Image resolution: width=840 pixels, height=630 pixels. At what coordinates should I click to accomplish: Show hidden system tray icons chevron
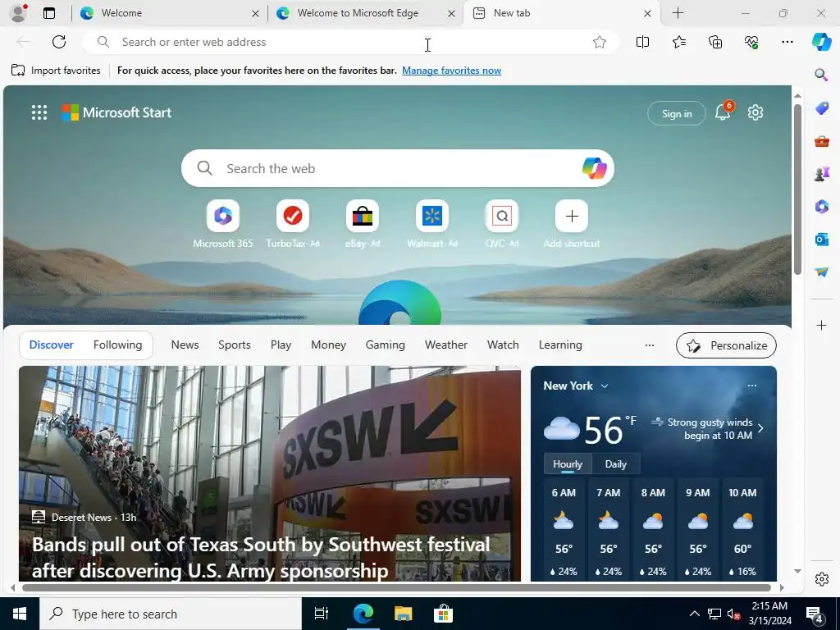point(694,614)
